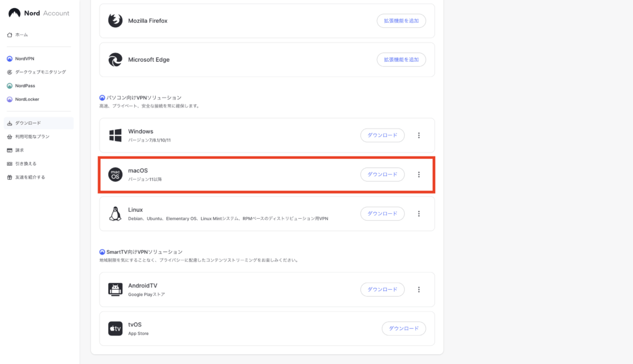Click the macOS logo icon
The image size is (633, 364).
click(x=115, y=174)
